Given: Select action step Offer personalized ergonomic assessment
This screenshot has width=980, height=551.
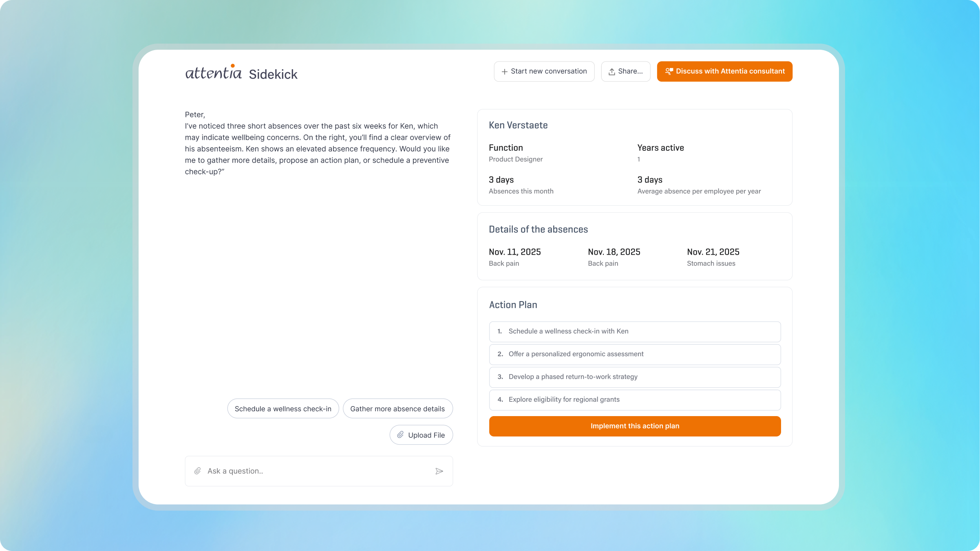Looking at the screenshot, I should 635,354.
